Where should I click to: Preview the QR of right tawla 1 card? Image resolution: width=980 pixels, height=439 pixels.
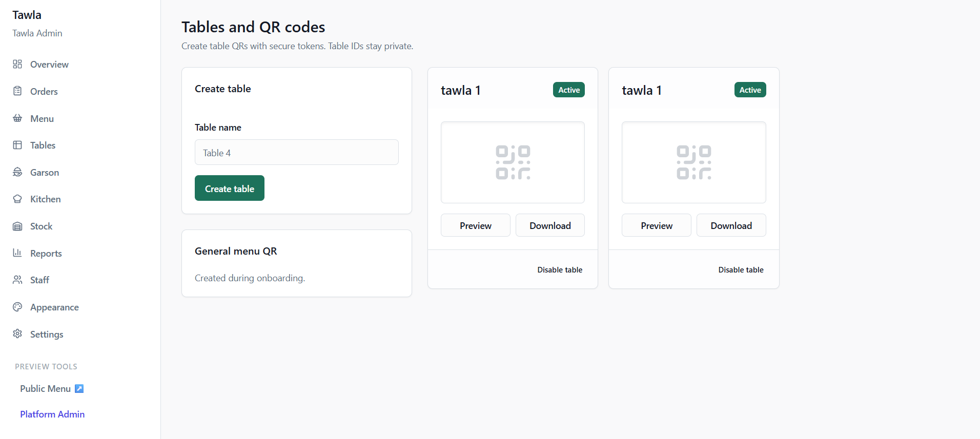click(x=657, y=225)
